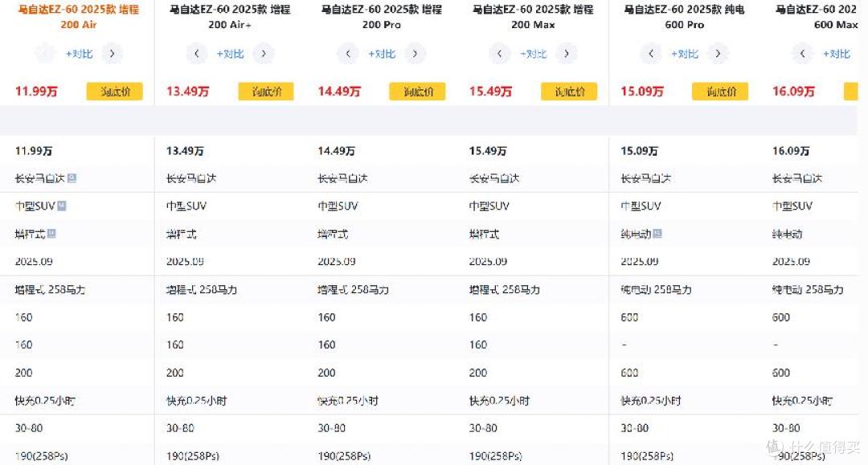Select bold 11.99万 cell in table body
Image resolution: width=868 pixels, height=465 pixels.
(34, 151)
